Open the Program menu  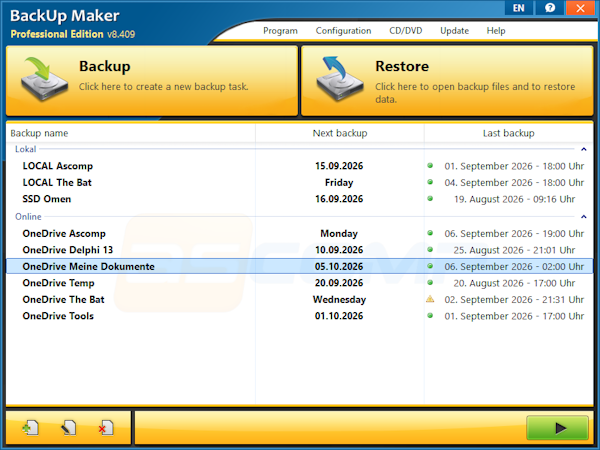tap(280, 31)
